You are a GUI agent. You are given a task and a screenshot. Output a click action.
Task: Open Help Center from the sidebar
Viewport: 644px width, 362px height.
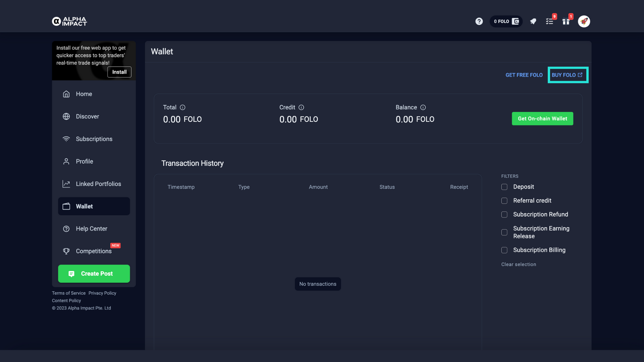(94, 229)
